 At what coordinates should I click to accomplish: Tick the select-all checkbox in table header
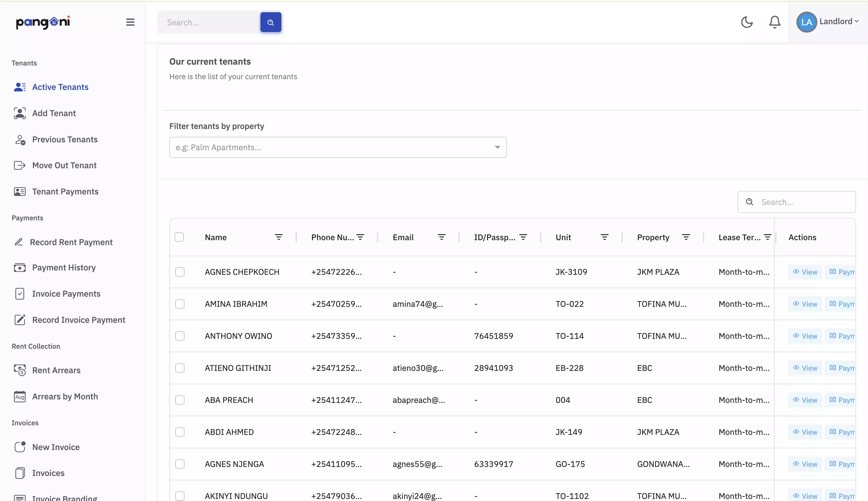point(180,237)
